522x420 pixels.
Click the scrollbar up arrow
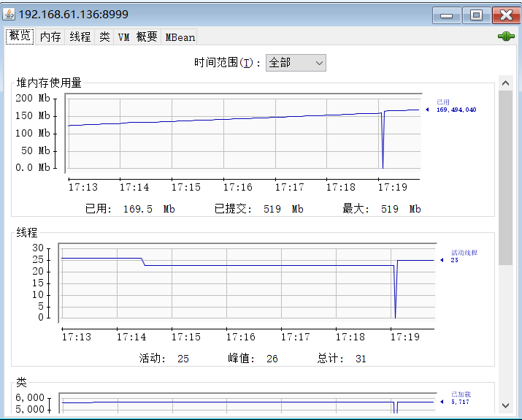coord(505,83)
